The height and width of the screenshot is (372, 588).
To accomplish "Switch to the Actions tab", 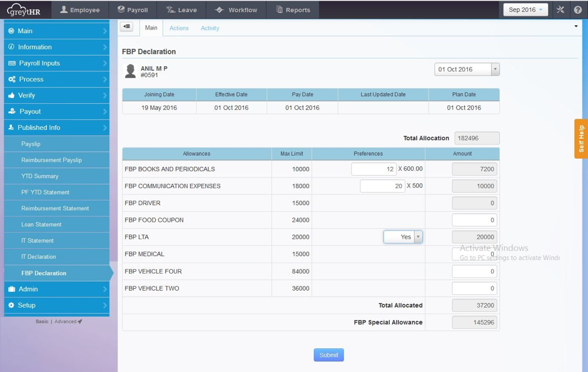I will [x=179, y=28].
